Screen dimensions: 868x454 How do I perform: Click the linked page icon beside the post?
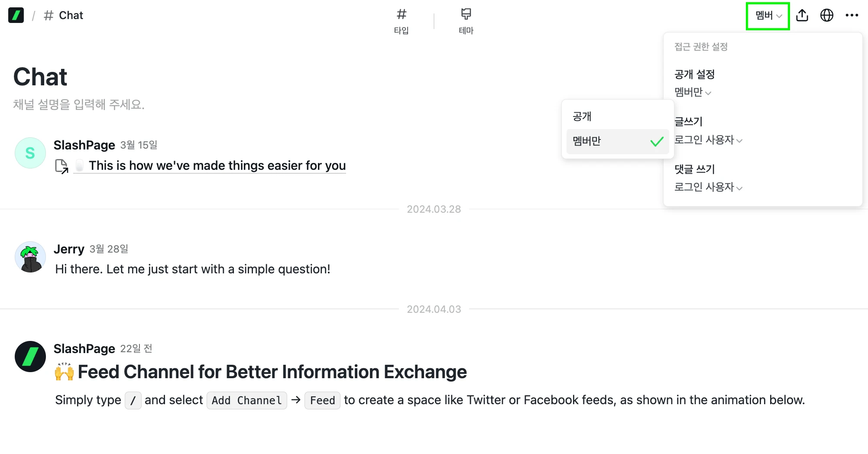[x=62, y=166]
